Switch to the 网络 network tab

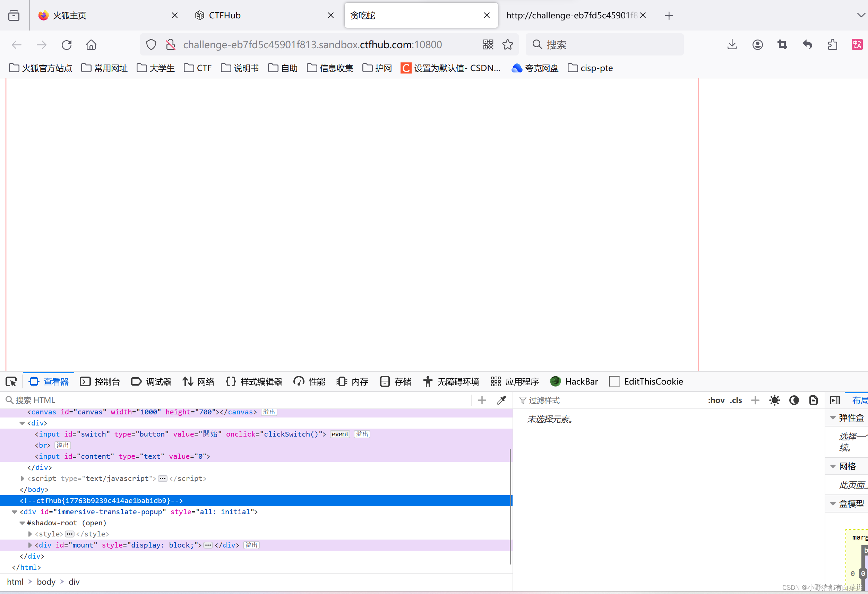coord(199,381)
